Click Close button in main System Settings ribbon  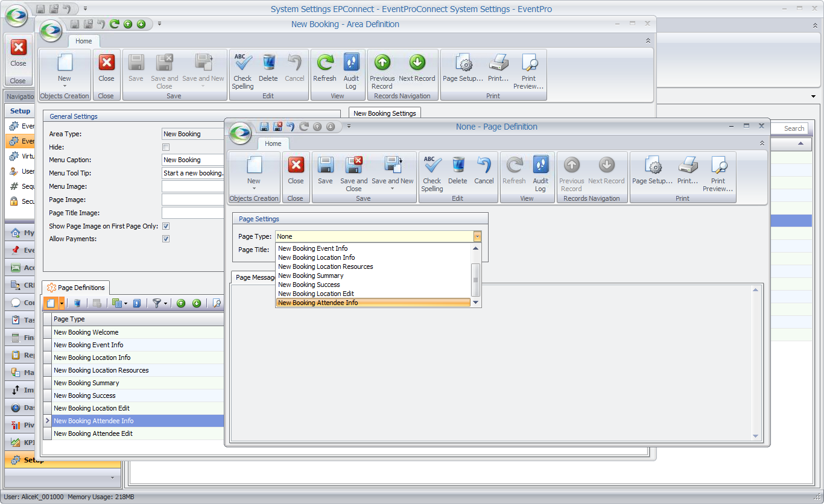(x=18, y=53)
